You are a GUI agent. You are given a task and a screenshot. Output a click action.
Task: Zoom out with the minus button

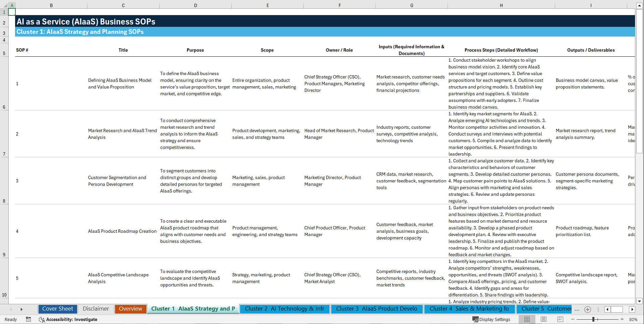[573, 319]
